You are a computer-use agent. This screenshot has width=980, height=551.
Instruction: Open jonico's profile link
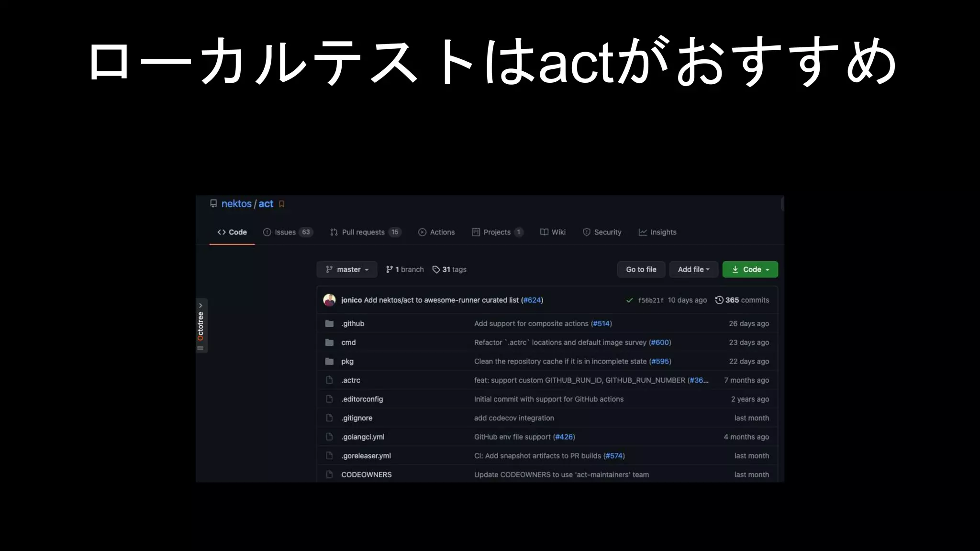[351, 300]
